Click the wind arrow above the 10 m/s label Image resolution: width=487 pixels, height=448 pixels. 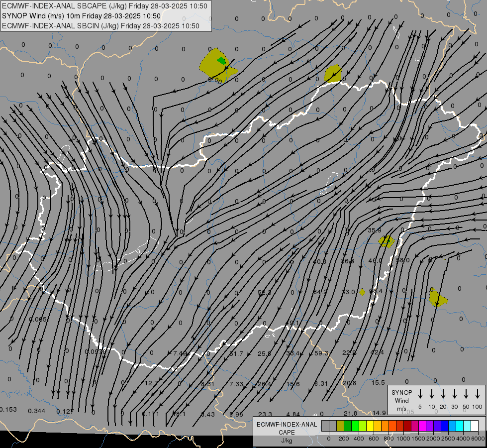coord(432,394)
